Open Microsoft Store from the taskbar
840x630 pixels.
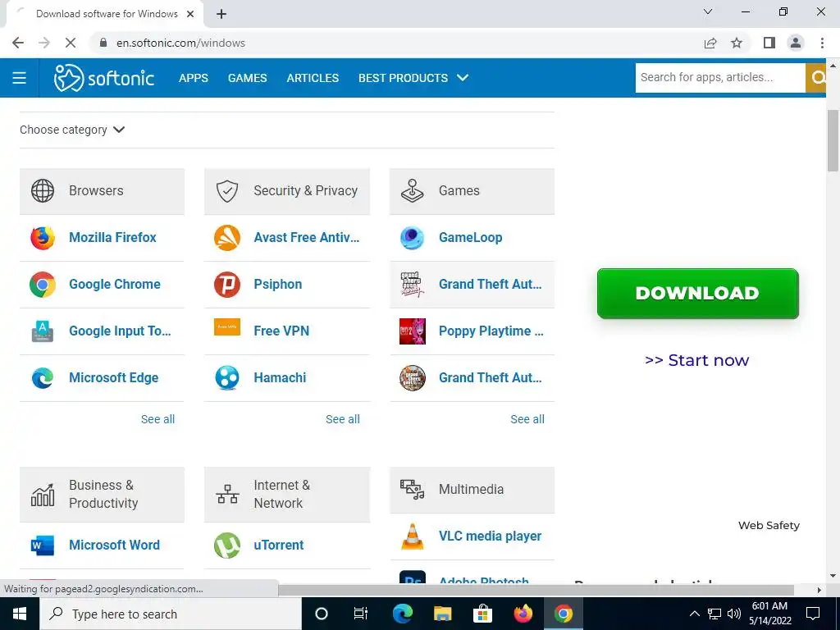coord(482,614)
